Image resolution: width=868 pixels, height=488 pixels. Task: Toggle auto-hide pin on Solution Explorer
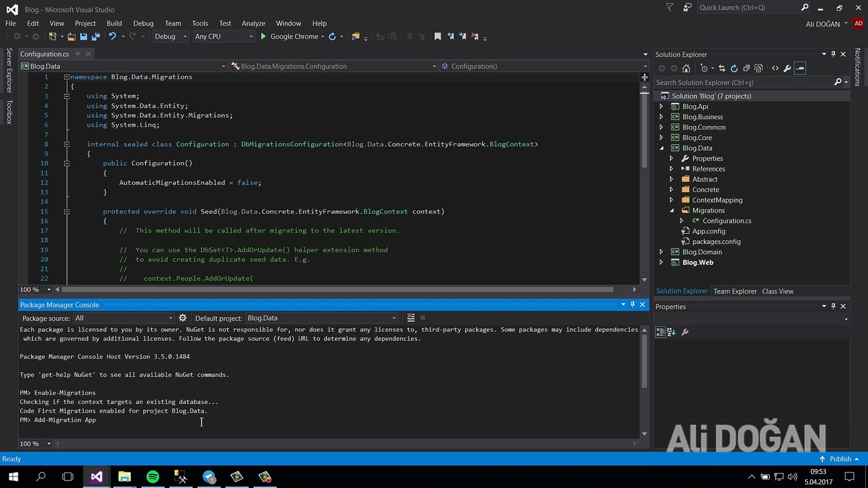click(x=833, y=54)
